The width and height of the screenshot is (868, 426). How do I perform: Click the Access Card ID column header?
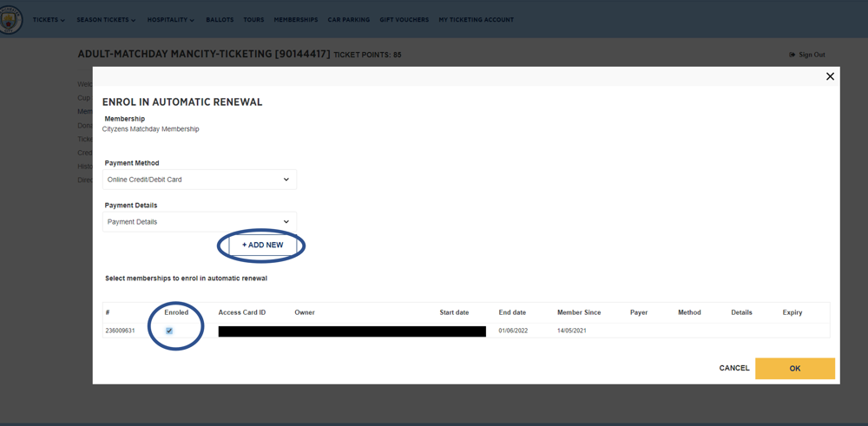pos(242,312)
